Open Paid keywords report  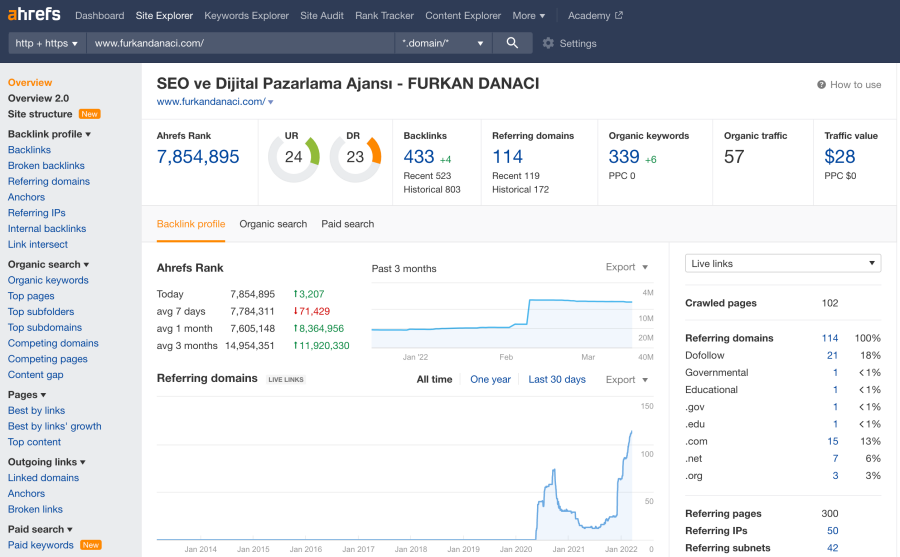[x=41, y=545]
